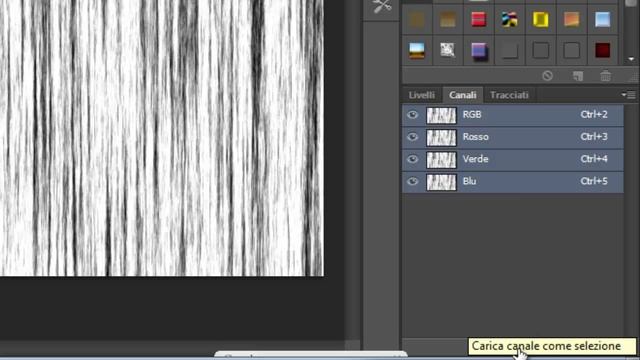Select the Blu channel row

click(513, 181)
